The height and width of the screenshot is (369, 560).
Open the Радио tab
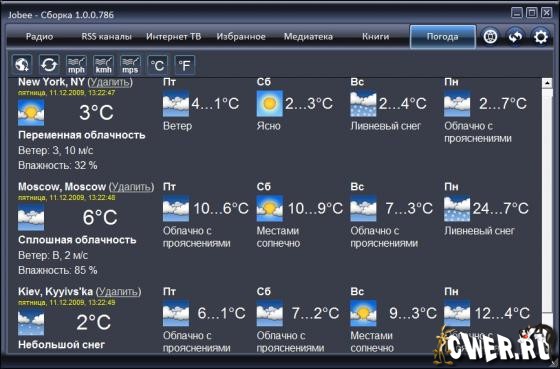39,36
